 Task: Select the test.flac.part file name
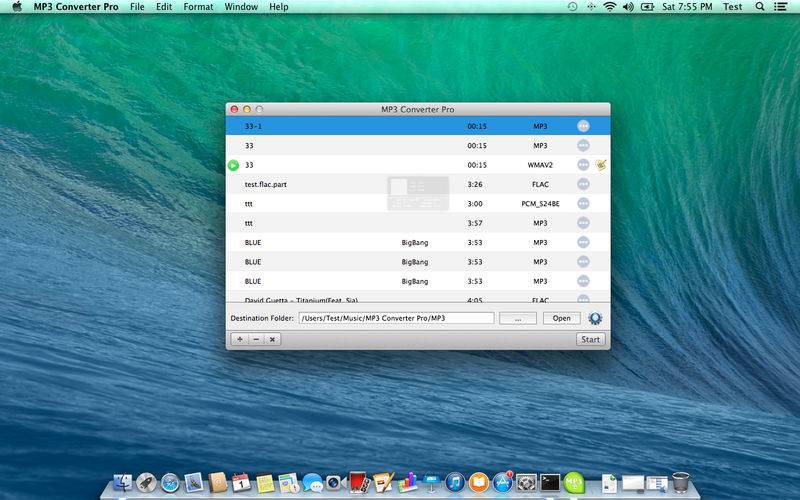(x=265, y=184)
